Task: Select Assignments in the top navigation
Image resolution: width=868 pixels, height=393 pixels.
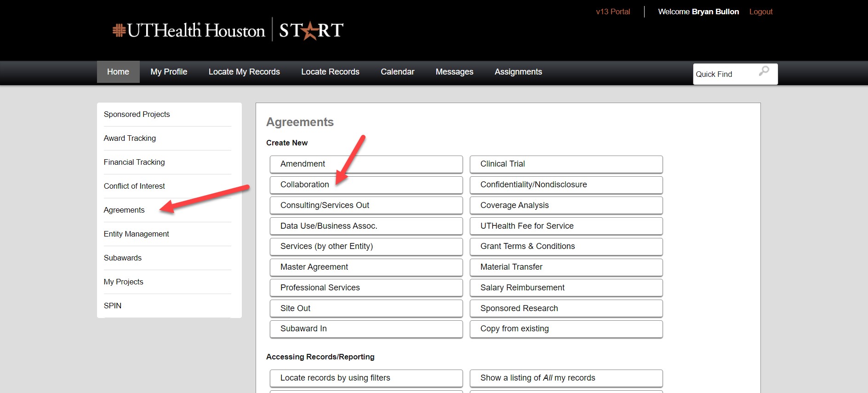Action: click(518, 72)
